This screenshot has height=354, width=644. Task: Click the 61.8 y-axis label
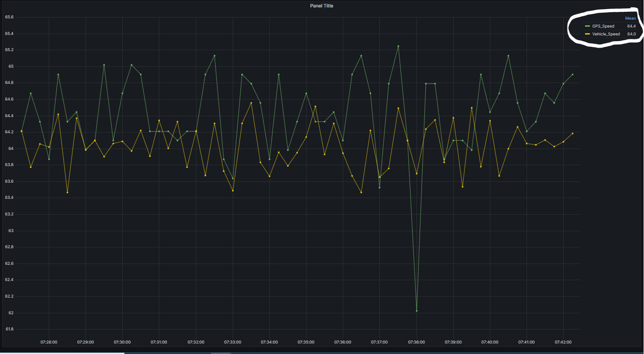click(x=9, y=329)
